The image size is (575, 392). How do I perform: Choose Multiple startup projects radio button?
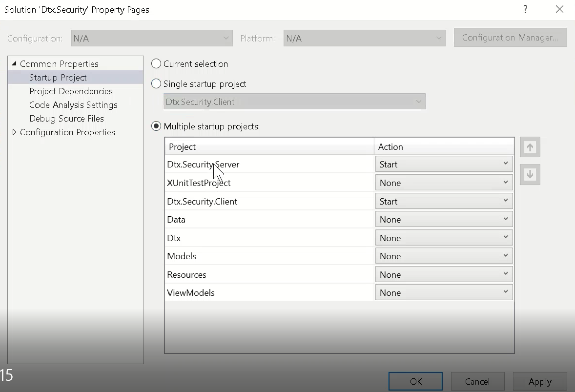tap(156, 126)
